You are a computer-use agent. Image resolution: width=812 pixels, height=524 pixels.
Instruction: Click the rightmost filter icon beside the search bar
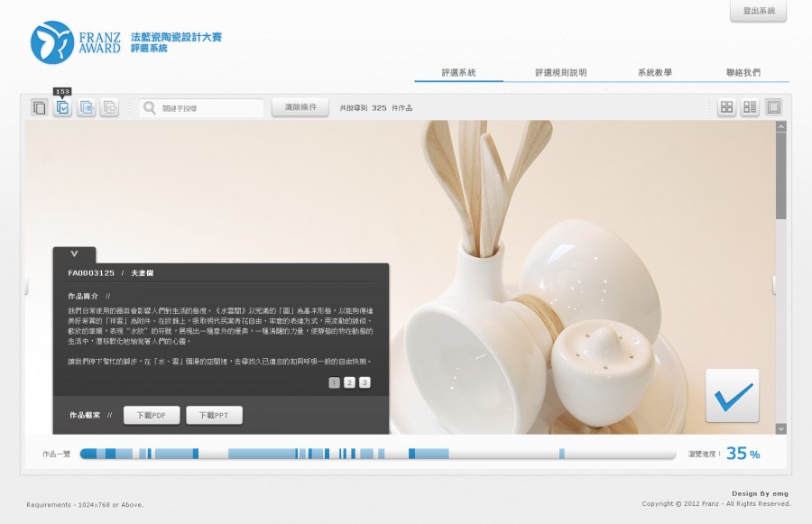[x=109, y=107]
